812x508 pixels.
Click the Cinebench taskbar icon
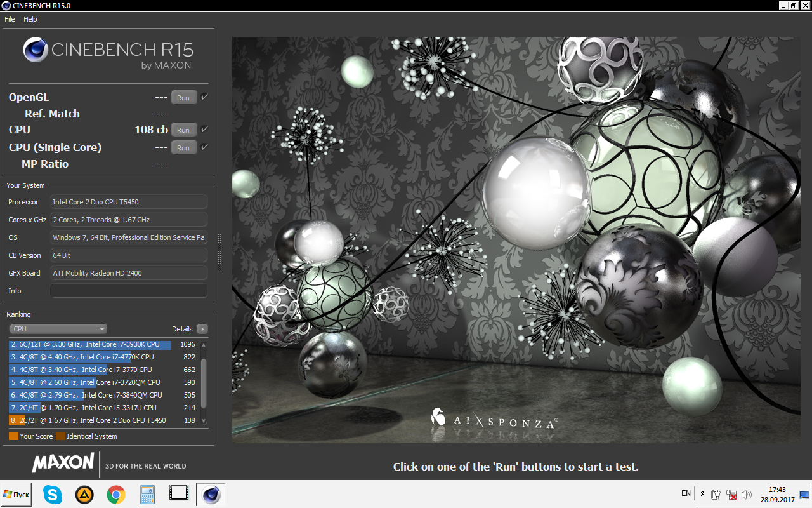click(211, 494)
